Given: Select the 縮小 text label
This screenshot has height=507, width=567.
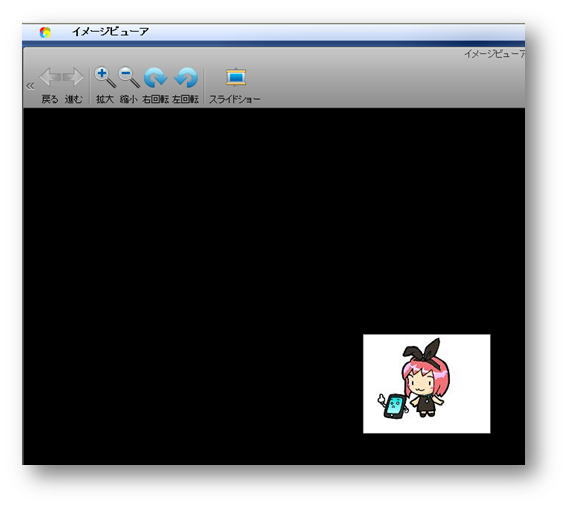Looking at the screenshot, I should click(x=129, y=99).
